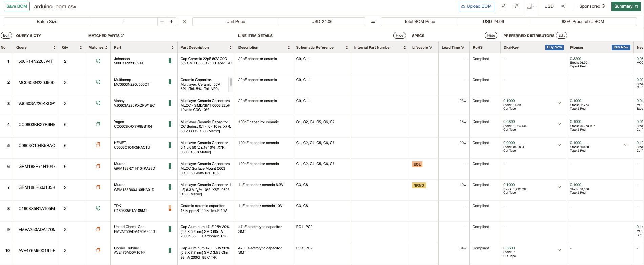Click the info icon next to Matched Parts
The width and height of the screenshot is (644, 265).
(123, 36)
